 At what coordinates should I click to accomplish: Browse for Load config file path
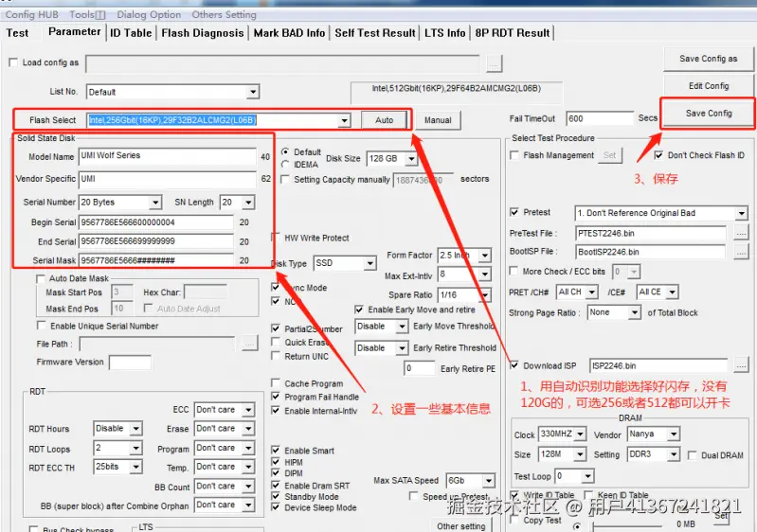pos(494,63)
